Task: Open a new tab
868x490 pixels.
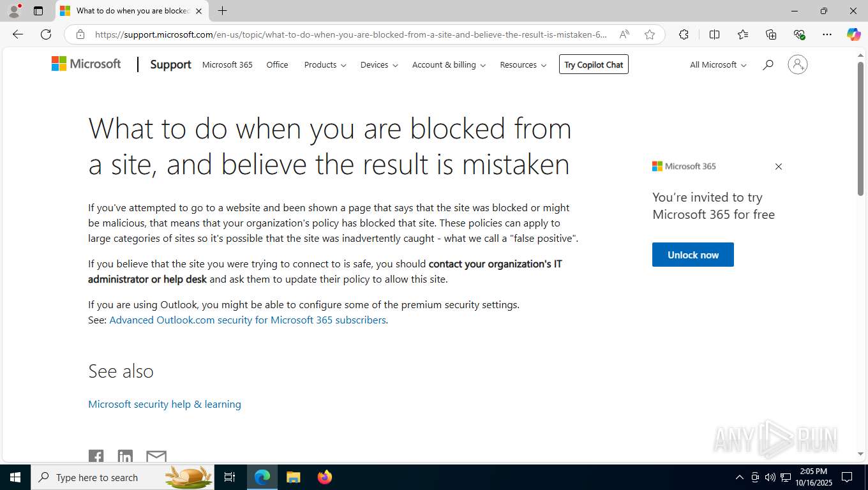Action: point(222,11)
